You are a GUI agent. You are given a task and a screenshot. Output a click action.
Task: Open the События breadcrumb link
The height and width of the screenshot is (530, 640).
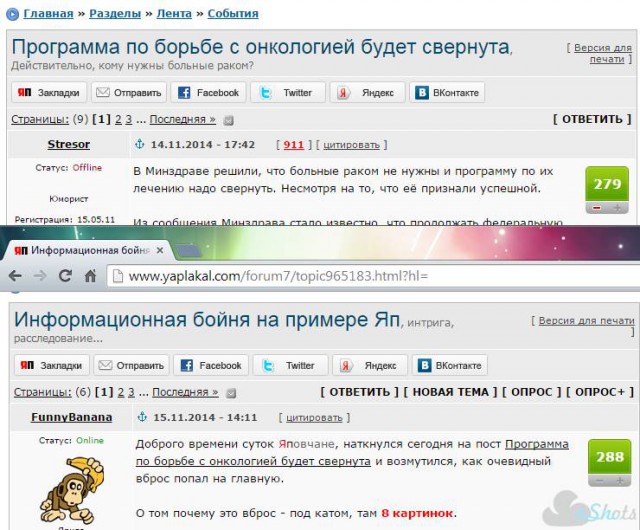click(233, 13)
